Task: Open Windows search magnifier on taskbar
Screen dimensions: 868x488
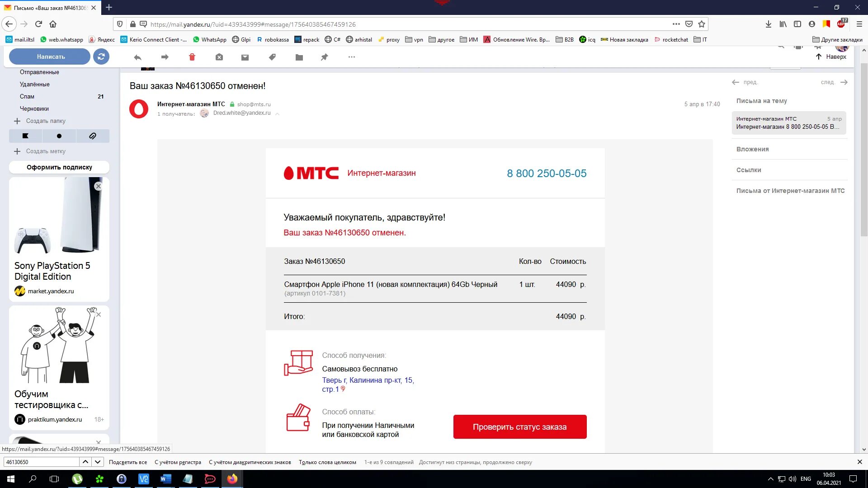Action: coord(33,479)
